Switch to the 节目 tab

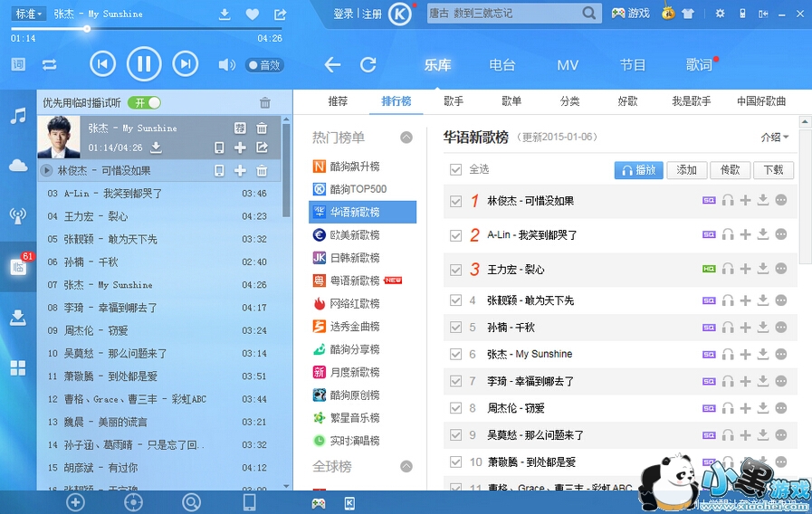(633, 65)
